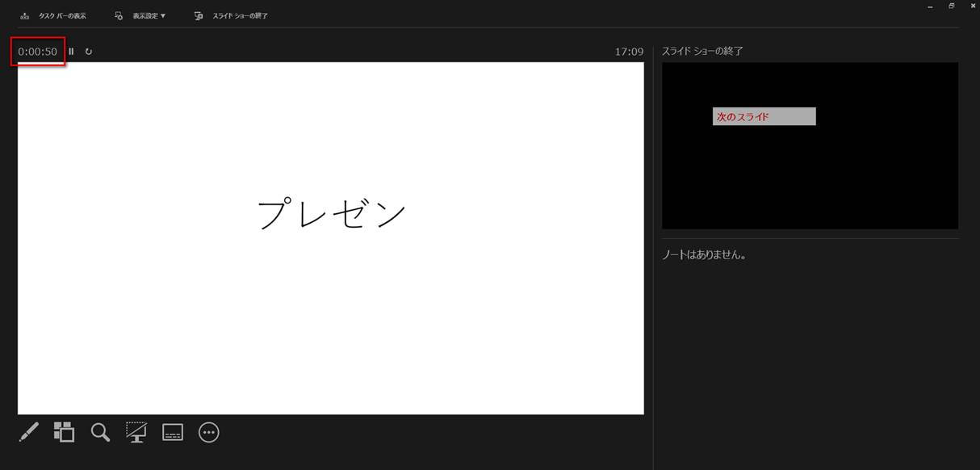The image size is (980, 470).
Task: Click the タスクバーの表示 taskbar icon
Action: pyautogui.click(x=25, y=15)
